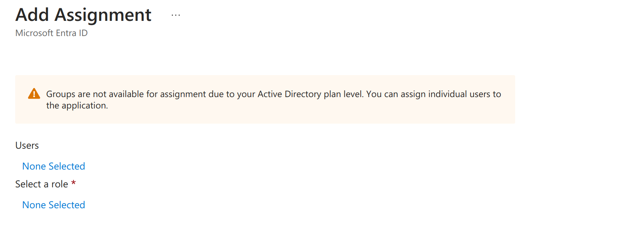Pick a role via the second None Selected
The width and height of the screenshot is (644, 245).
click(x=54, y=205)
